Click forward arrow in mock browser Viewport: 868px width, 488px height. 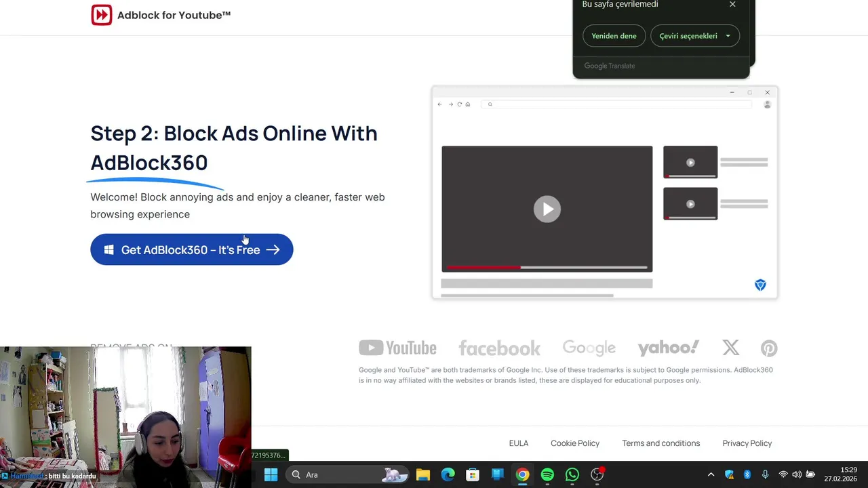[x=450, y=104]
